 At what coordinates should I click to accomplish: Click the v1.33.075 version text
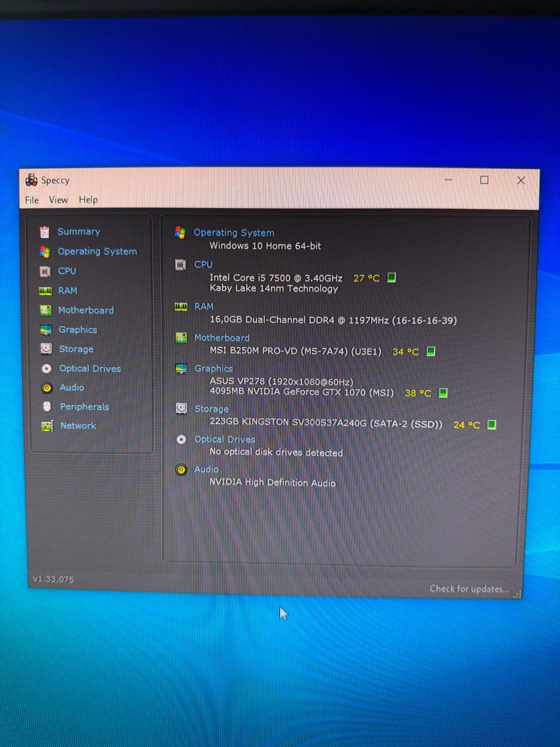click(x=53, y=580)
